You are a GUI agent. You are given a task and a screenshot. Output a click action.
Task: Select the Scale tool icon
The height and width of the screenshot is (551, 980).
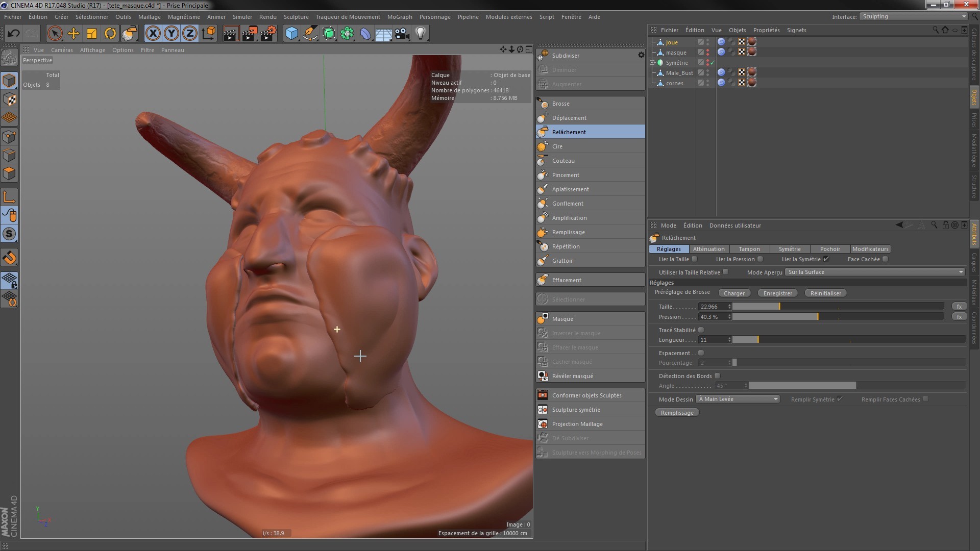tap(92, 34)
